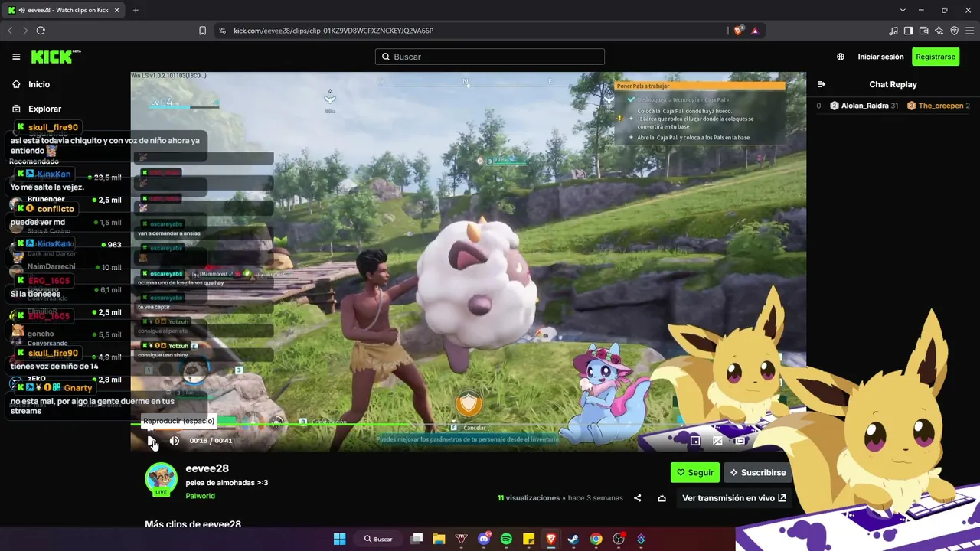
Task: Follow the channel with Seguir
Action: pyautogui.click(x=694, y=473)
